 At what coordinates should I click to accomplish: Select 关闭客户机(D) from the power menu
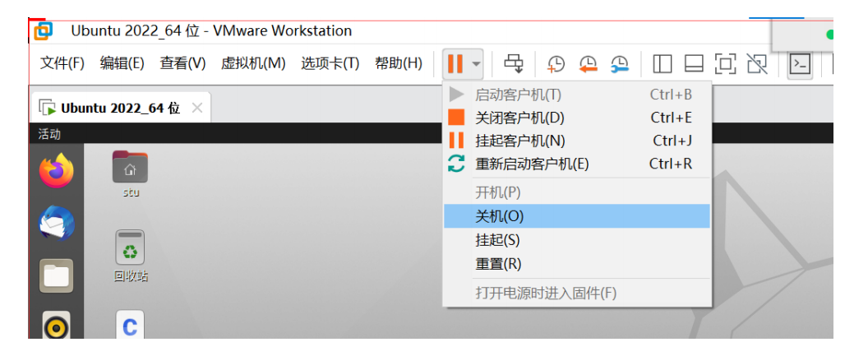coord(577,118)
